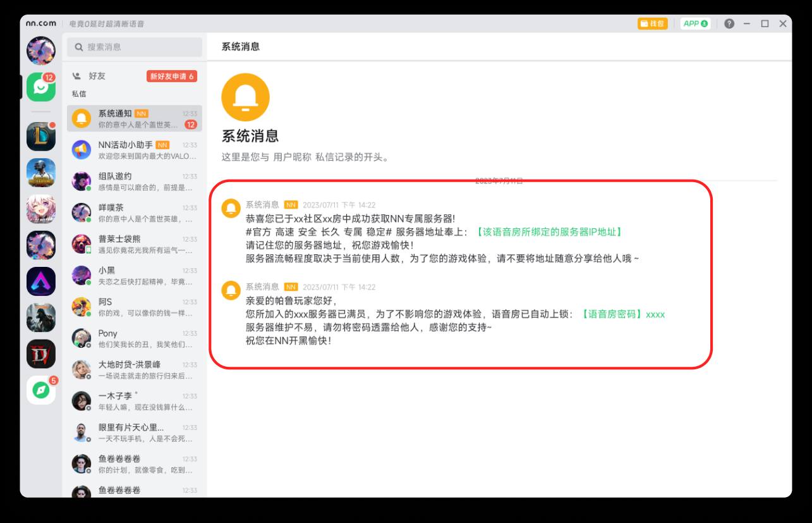The width and height of the screenshot is (812, 523).
Task: Click the line 祝您在NN开黑愉快！
Action: (289, 341)
